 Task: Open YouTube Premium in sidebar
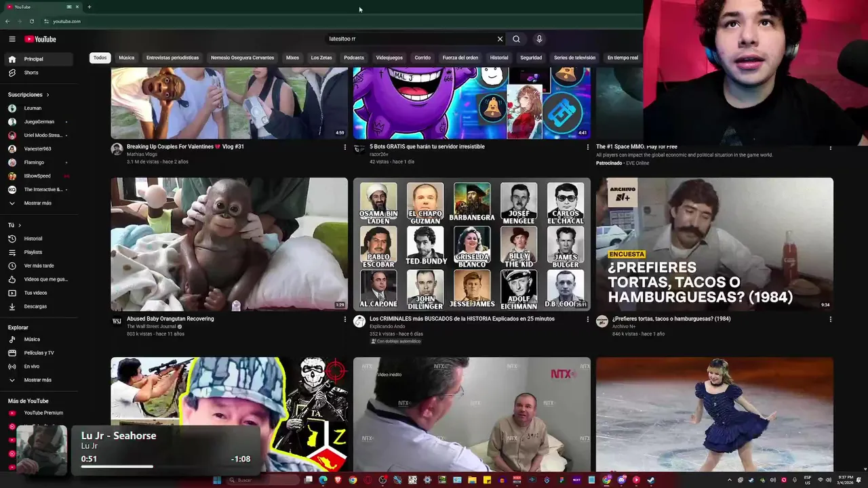coord(39,413)
